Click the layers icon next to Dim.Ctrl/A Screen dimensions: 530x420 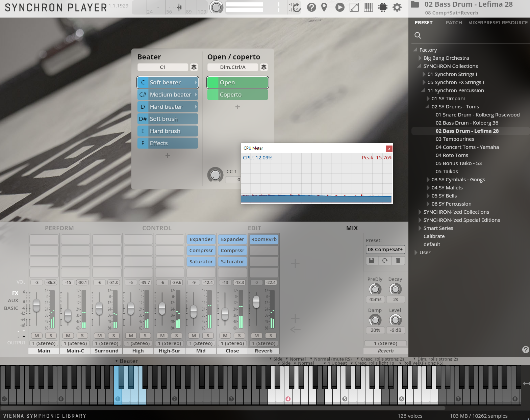pyautogui.click(x=264, y=67)
